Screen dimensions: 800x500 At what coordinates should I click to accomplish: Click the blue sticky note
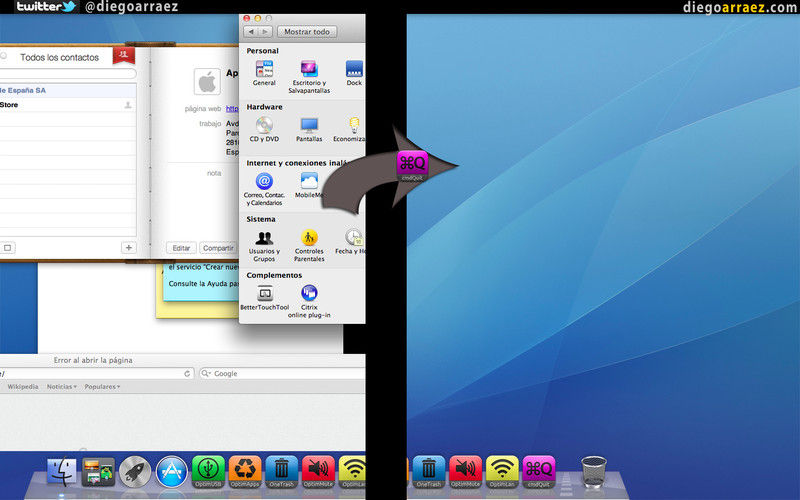click(201, 282)
